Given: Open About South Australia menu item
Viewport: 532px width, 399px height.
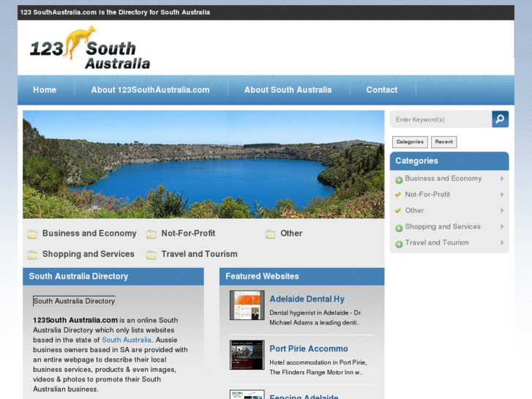Looking at the screenshot, I should pos(288,90).
